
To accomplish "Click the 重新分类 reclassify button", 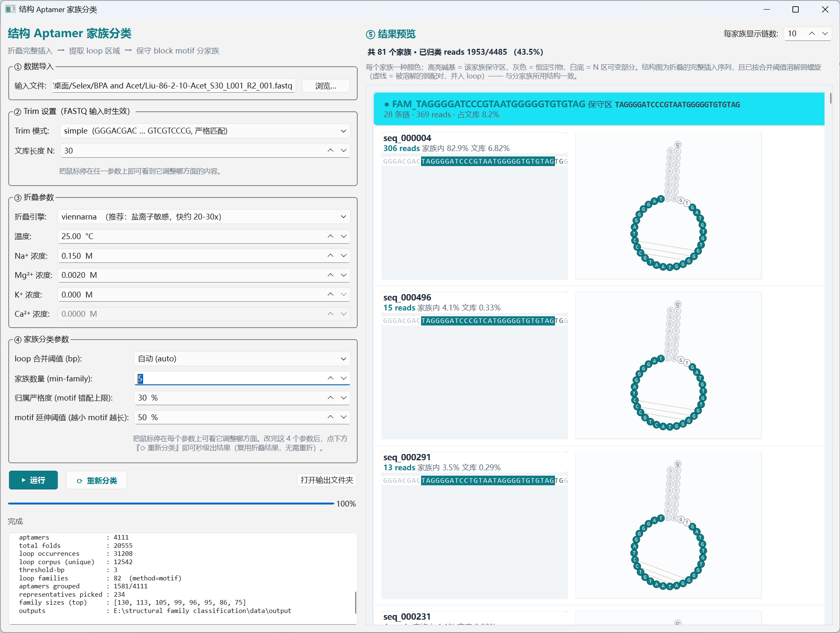I will click(x=97, y=481).
